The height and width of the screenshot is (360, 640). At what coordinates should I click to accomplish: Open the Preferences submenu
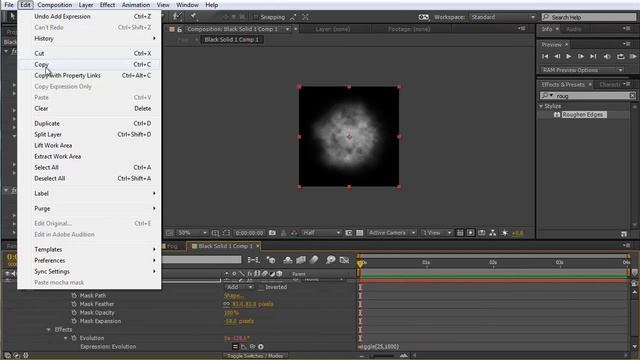[x=89, y=260]
